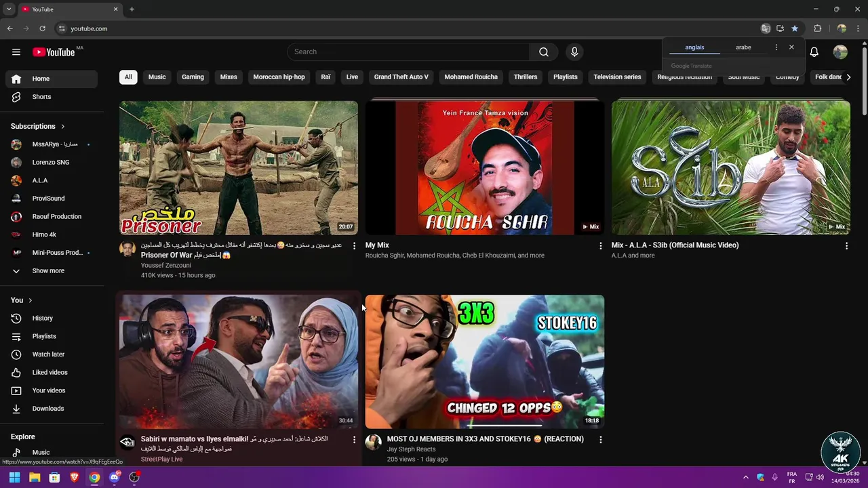Expand the Subscriptions section chevron
Viewport: 868px width, 488px height.
coord(63,127)
